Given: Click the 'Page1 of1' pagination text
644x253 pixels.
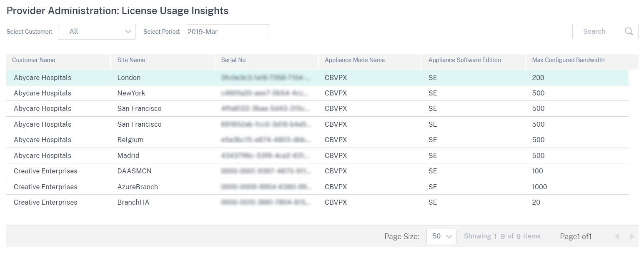Looking at the screenshot, I should (x=576, y=237).
